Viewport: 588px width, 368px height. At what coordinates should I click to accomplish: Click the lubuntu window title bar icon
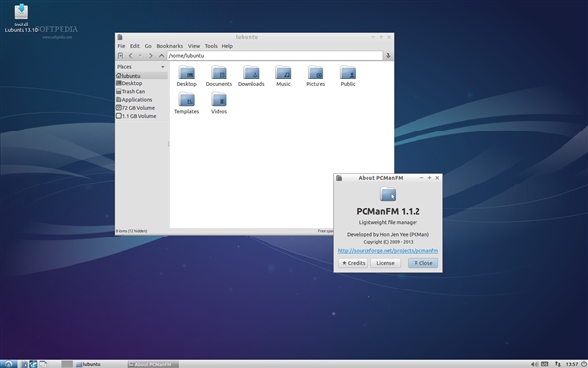(x=120, y=37)
